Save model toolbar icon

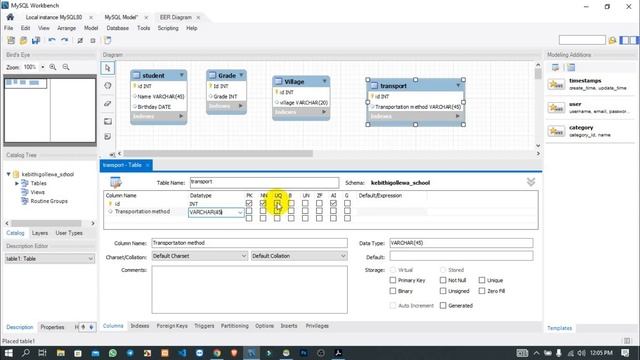coord(36,40)
